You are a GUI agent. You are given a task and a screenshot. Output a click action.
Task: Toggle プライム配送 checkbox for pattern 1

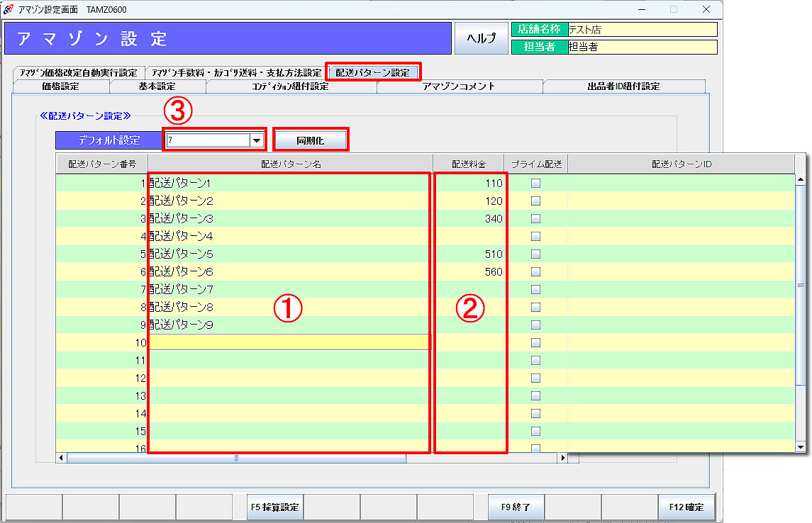tap(536, 183)
